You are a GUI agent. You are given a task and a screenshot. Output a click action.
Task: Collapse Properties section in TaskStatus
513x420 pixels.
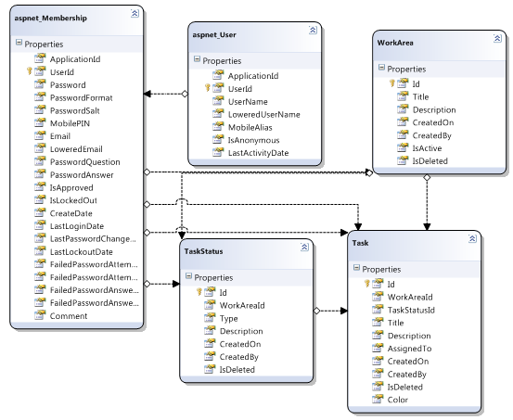coord(188,276)
